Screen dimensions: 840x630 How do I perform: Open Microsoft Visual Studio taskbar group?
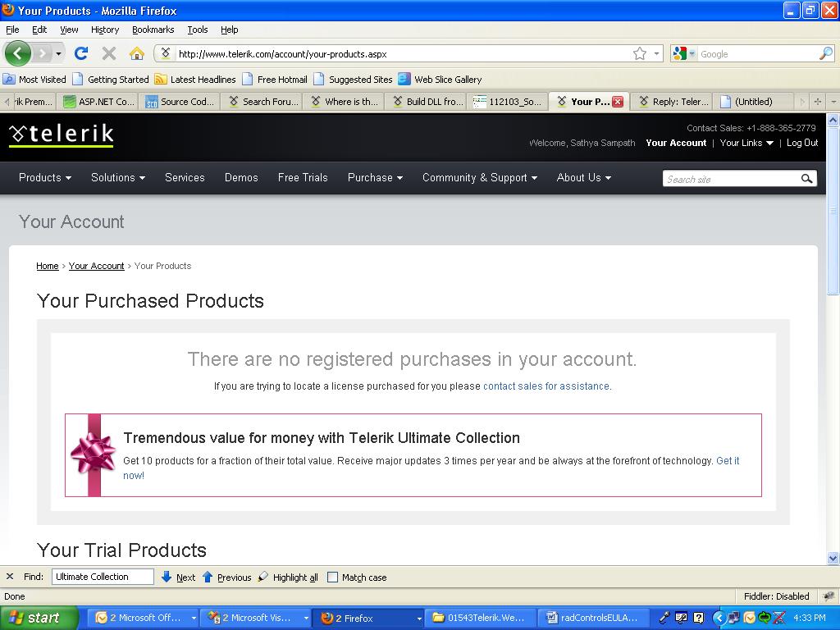click(257, 618)
